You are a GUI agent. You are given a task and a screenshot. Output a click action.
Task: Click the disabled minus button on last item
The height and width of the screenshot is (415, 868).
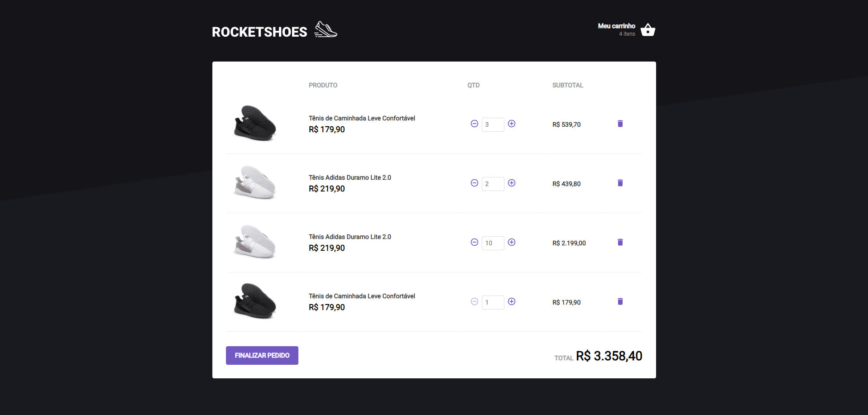[x=474, y=302]
